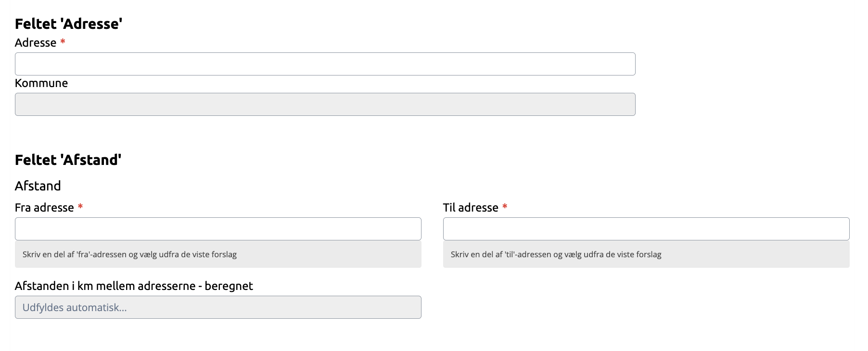Click the 'Afstand' group legend text
Viewport: 868px width, 351px height.
pos(38,186)
